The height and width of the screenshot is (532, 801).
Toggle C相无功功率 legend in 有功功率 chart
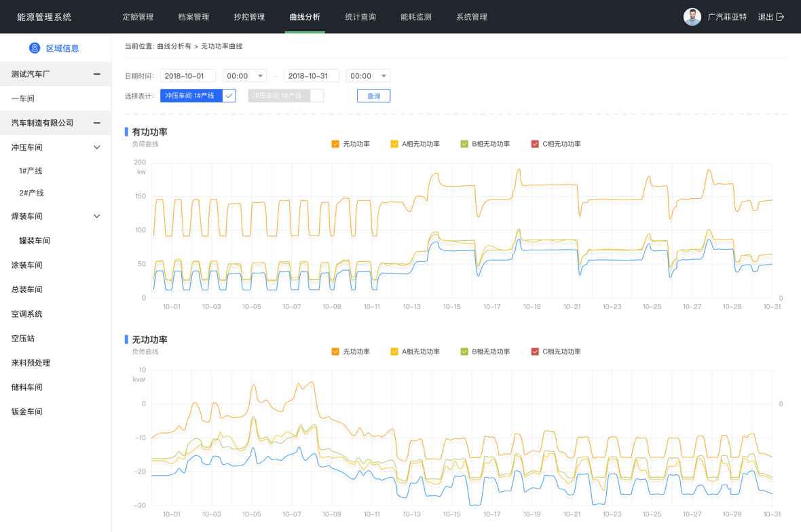535,144
